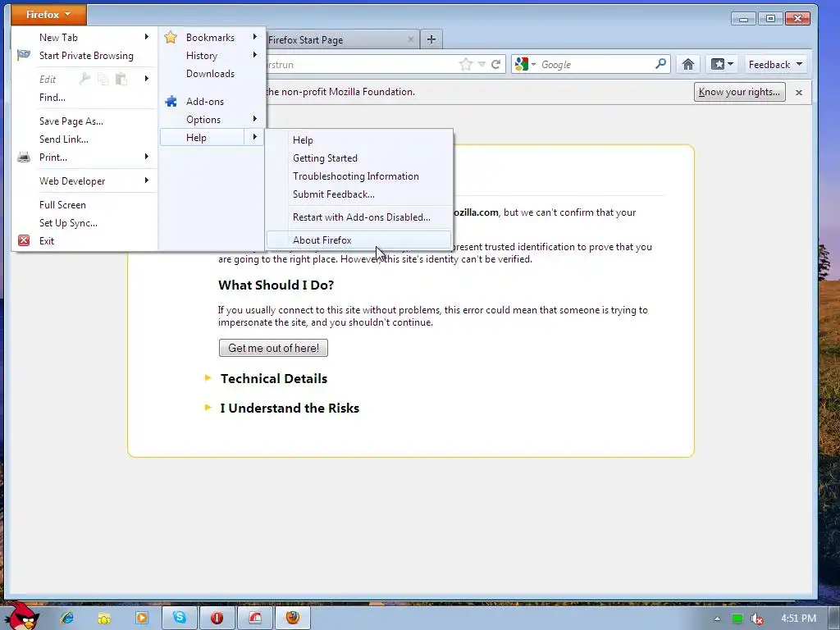Expand the Print submenu arrow
Viewport: 840px width, 630px height.
tap(146, 157)
